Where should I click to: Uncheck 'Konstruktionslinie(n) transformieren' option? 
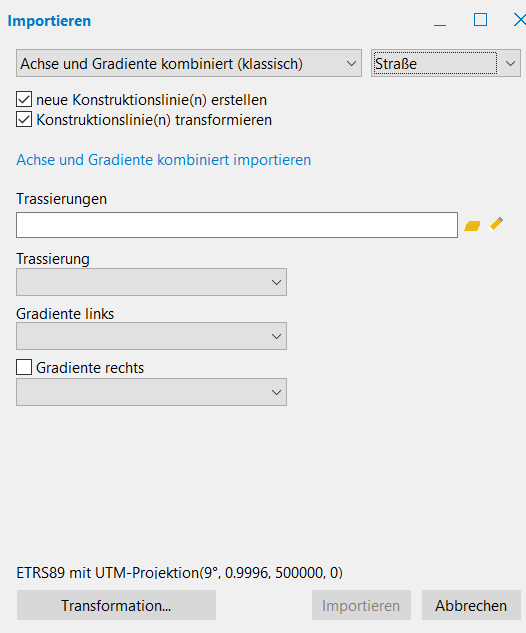coord(24,119)
